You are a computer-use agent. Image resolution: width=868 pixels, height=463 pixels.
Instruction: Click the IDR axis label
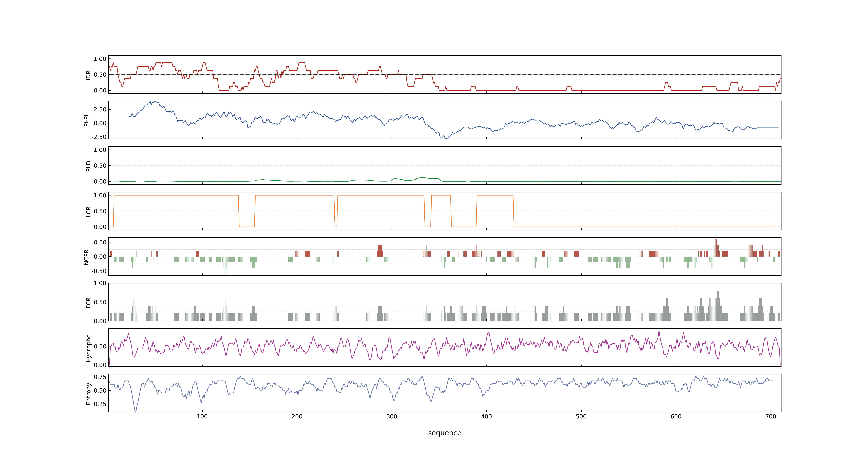pos(88,75)
